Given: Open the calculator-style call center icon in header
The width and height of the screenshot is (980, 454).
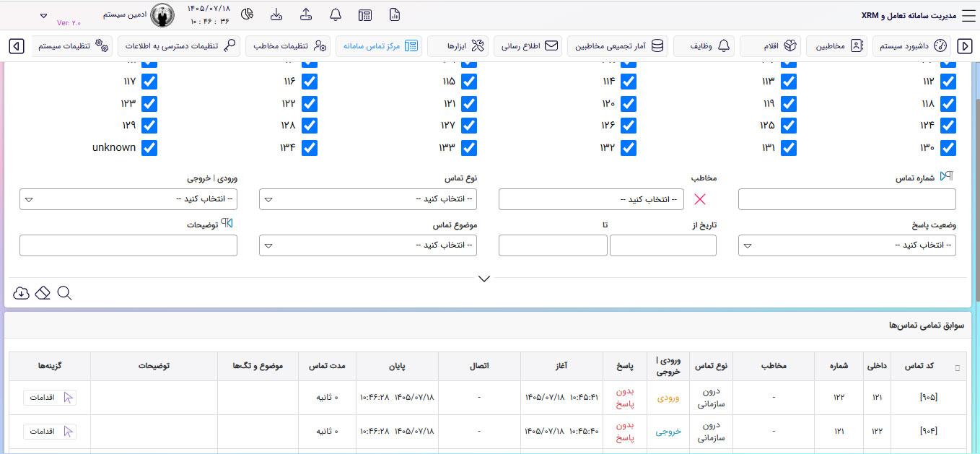Looking at the screenshot, I should point(365,15).
